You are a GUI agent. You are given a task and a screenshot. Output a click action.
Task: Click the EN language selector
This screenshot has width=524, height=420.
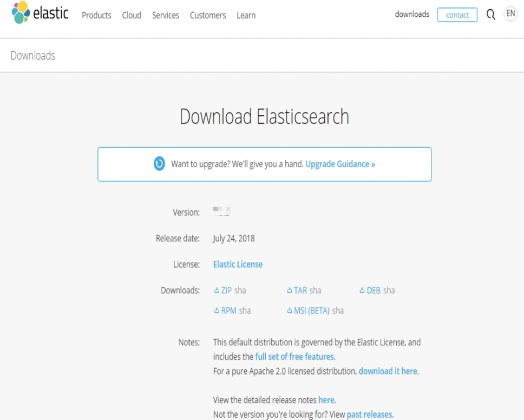pos(510,14)
